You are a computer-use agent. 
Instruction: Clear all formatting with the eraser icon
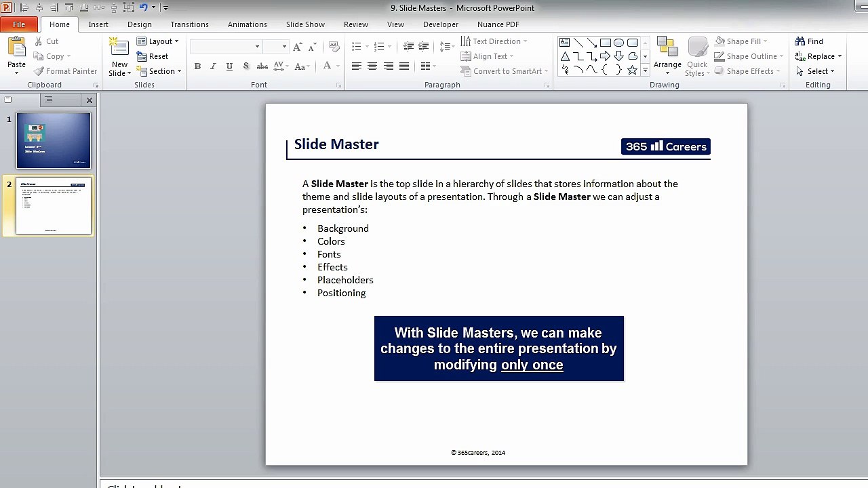[x=334, y=47]
